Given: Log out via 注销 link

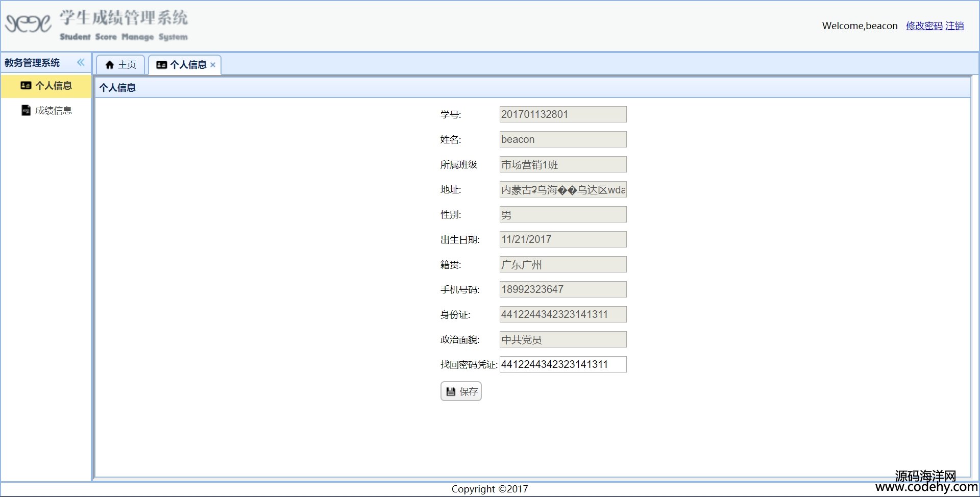Looking at the screenshot, I should (x=954, y=26).
